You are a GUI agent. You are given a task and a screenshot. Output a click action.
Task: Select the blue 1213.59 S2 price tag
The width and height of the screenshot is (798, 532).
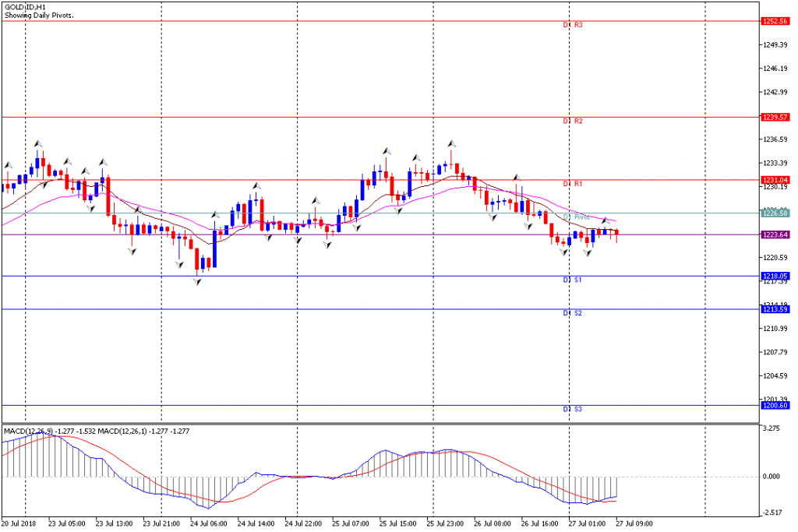click(775, 309)
